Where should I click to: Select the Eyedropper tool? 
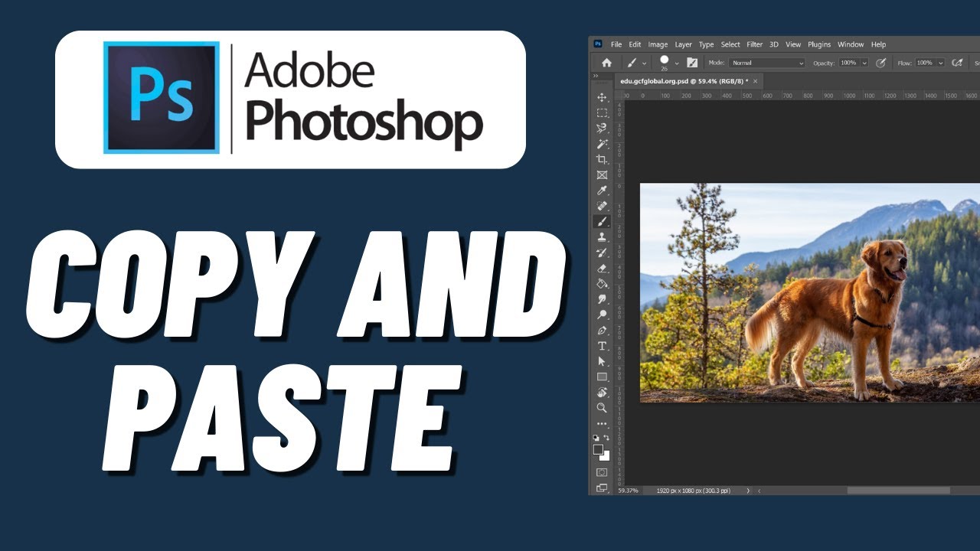(602, 191)
